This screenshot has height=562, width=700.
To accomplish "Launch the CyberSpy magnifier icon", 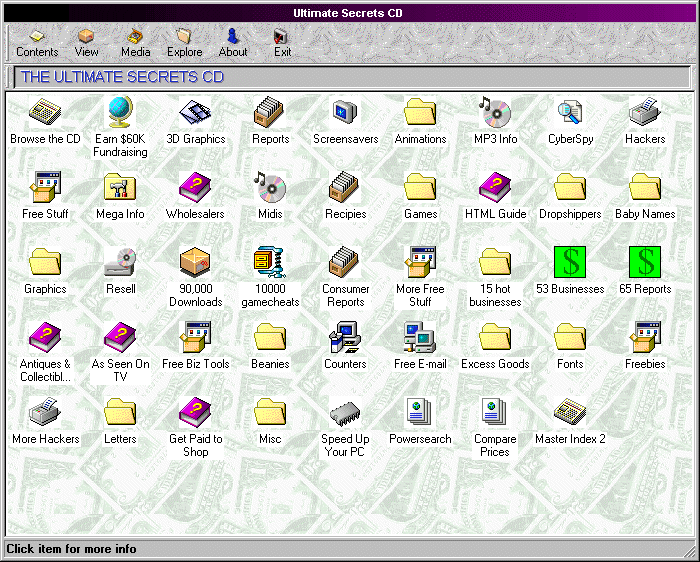I will tap(570, 112).
